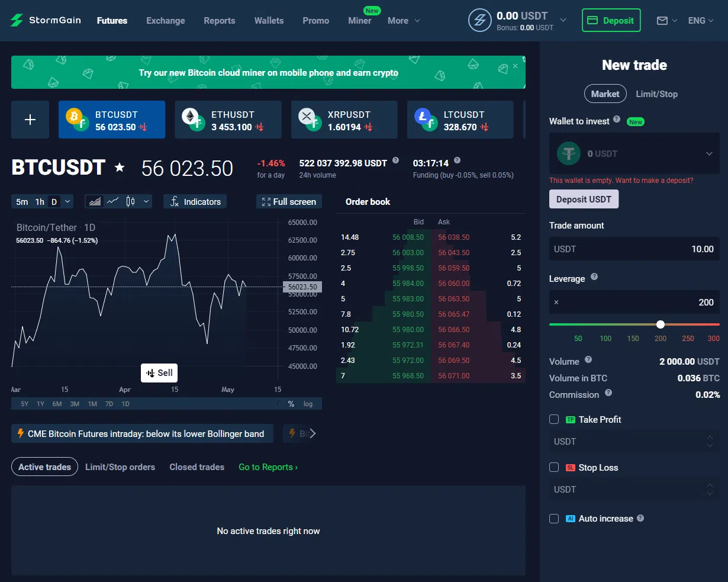The height and width of the screenshot is (582, 728).
Task: Open the Reports section
Action: 220,21
